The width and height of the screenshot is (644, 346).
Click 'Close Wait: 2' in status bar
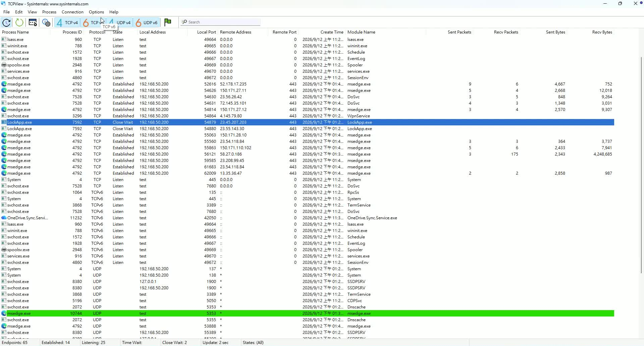click(174, 343)
